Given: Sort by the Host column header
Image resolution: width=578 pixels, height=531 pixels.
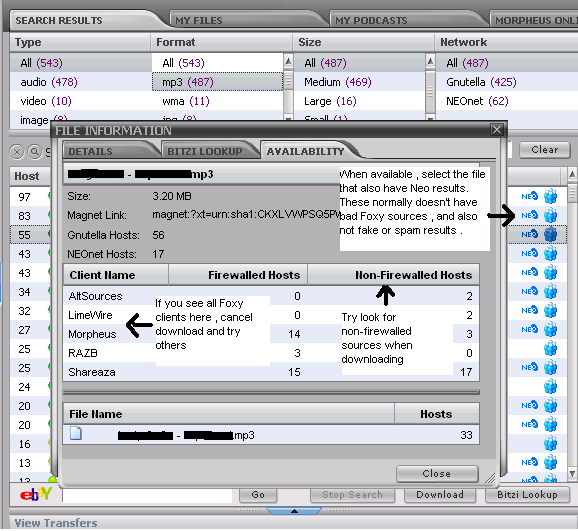Looking at the screenshot, I should click(29, 176).
